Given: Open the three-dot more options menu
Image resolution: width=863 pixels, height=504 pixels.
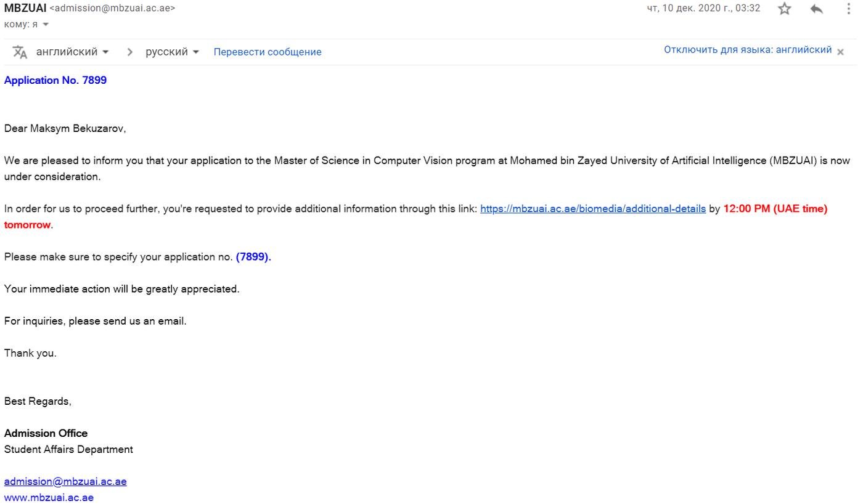Looking at the screenshot, I should click(x=849, y=9).
